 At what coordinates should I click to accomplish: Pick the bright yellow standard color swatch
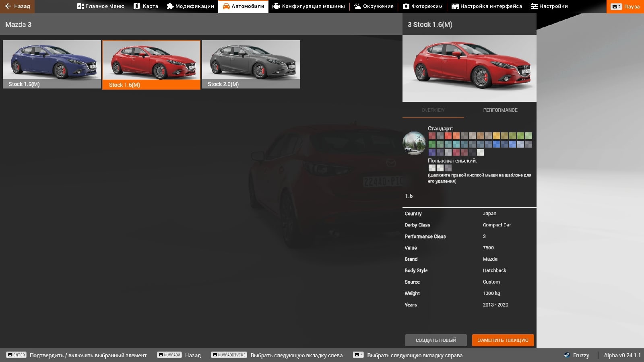click(496, 136)
